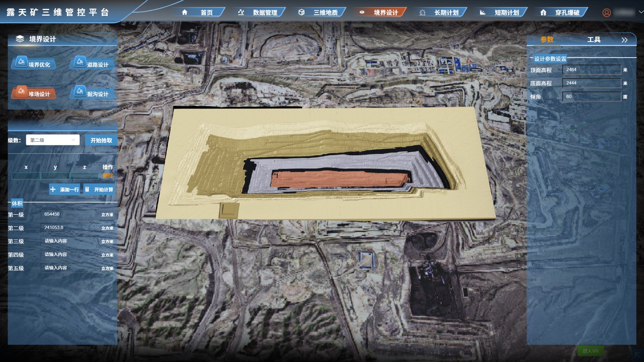This screenshot has width=644, height=362.
Task: Click the layers icon beside 境界设计 title
Action: (x=20, y=39)
